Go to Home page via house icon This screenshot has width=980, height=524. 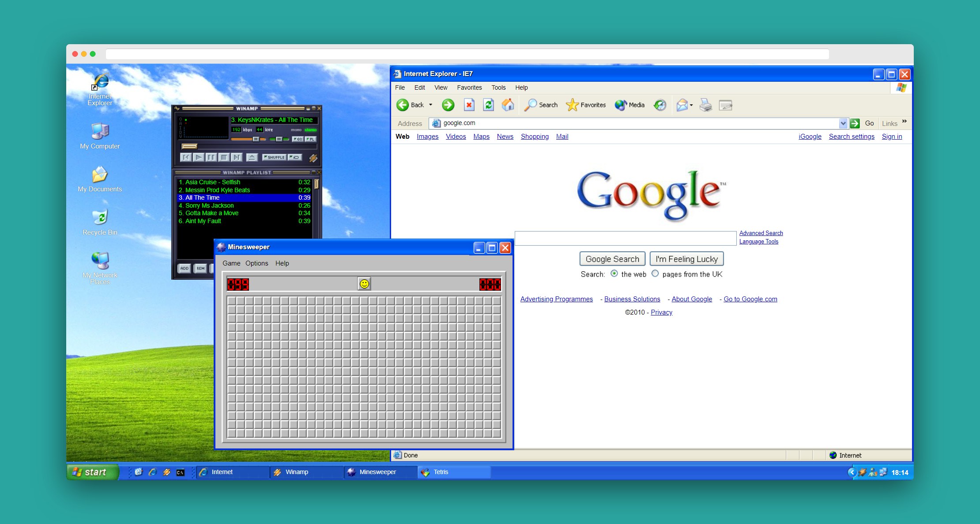508,105
